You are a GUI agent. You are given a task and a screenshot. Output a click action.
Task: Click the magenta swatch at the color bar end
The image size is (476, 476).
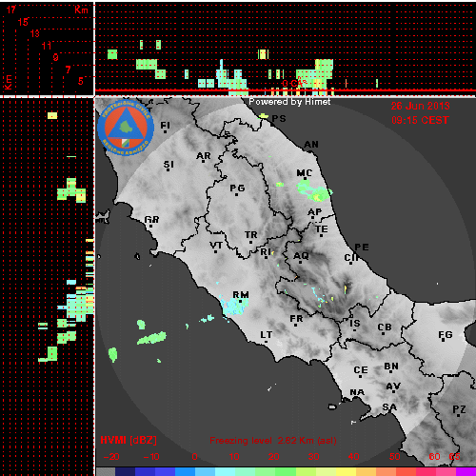(x=466, y=471)
